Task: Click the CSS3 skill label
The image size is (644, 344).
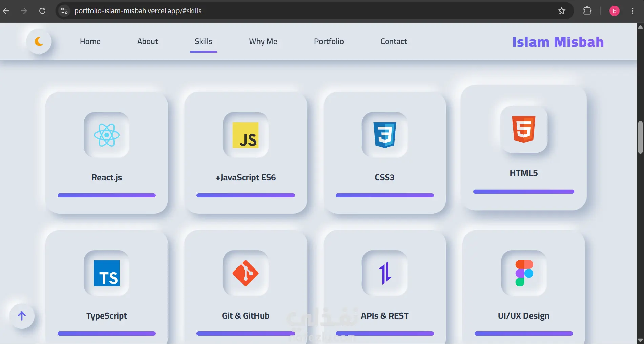Action: click(x=385, y=178)
